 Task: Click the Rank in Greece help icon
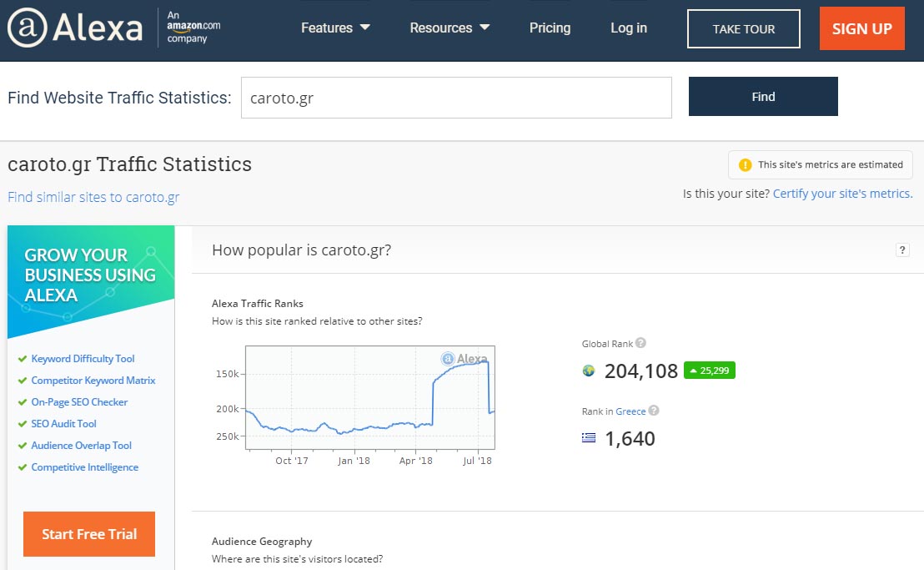(654, 411)
